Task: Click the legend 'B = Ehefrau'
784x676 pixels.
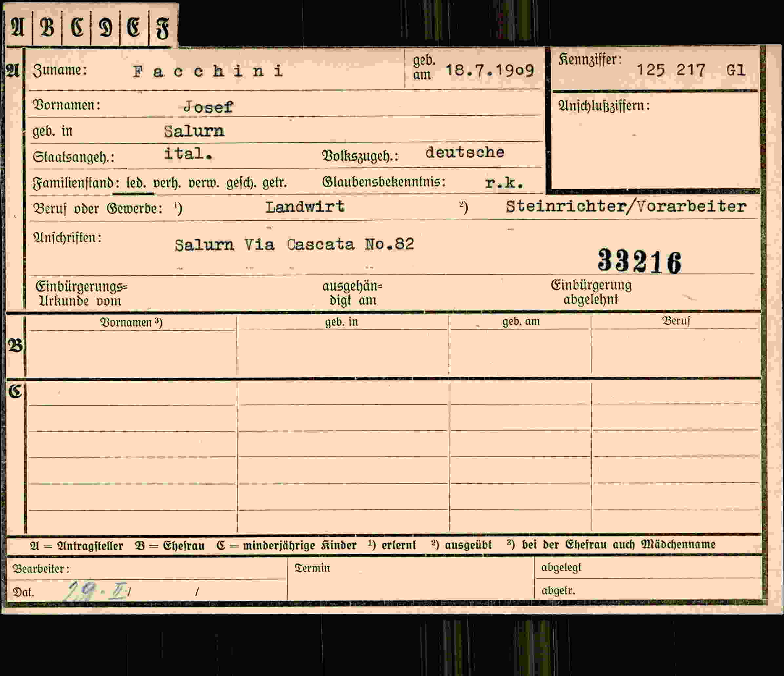Action: click(x=169, y=546)
